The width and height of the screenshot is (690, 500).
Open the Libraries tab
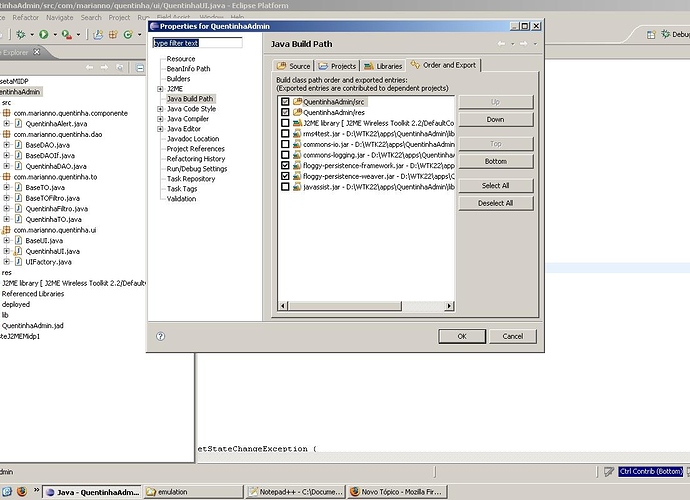[x=383, y=66]
